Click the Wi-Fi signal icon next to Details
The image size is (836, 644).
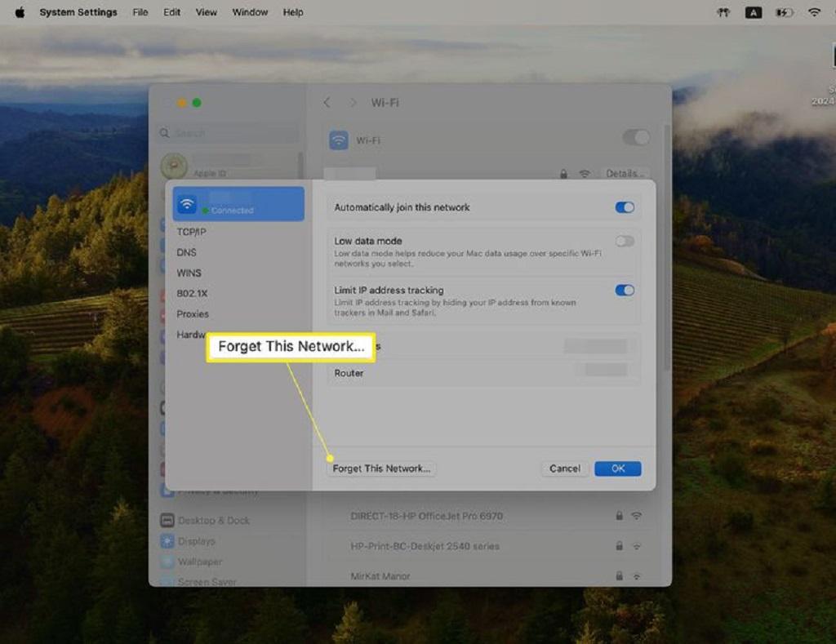[x=585, y=174]
